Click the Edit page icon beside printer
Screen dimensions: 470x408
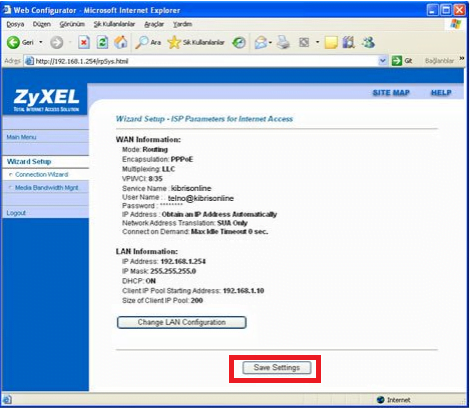[304, 42]
